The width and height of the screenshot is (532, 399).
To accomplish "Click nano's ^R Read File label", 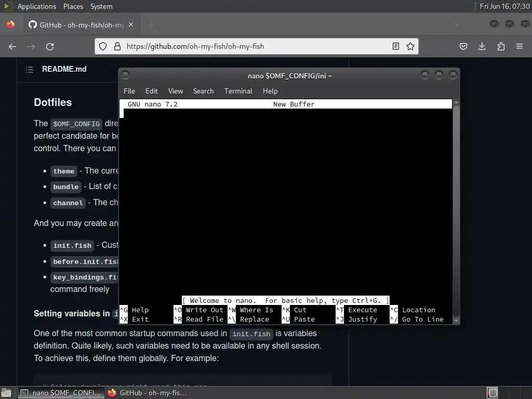I will tap(198, 320).
